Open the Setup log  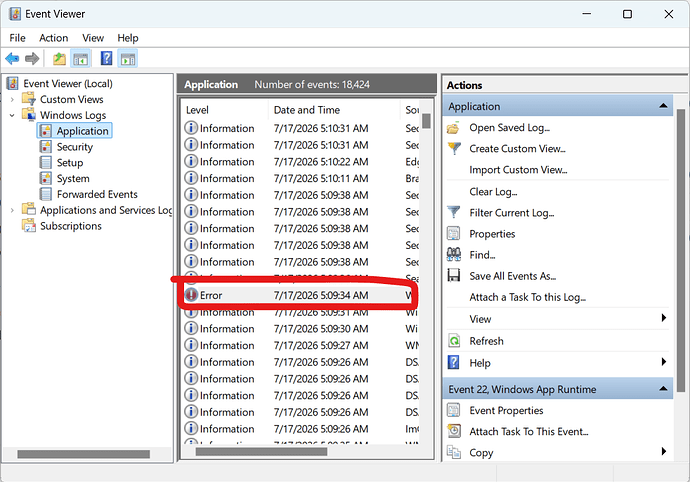pos(70,163)
